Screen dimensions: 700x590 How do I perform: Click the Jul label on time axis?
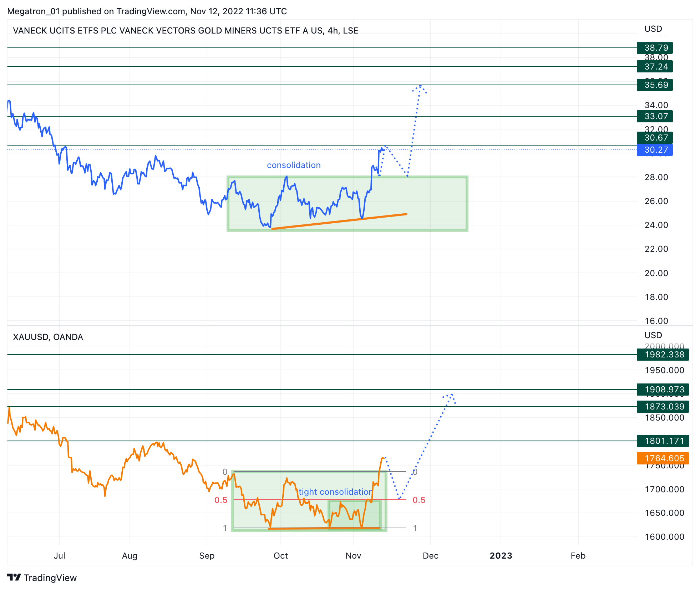[59, 556]
